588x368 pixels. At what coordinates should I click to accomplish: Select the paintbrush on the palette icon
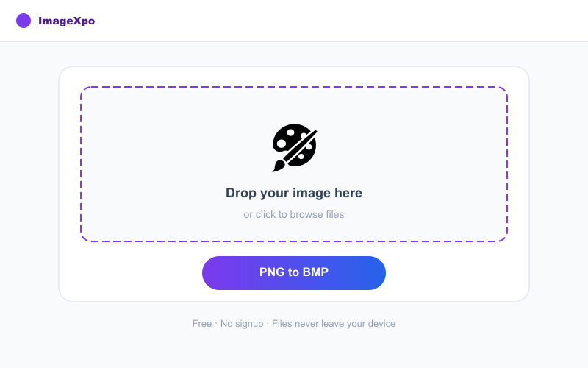294,151
